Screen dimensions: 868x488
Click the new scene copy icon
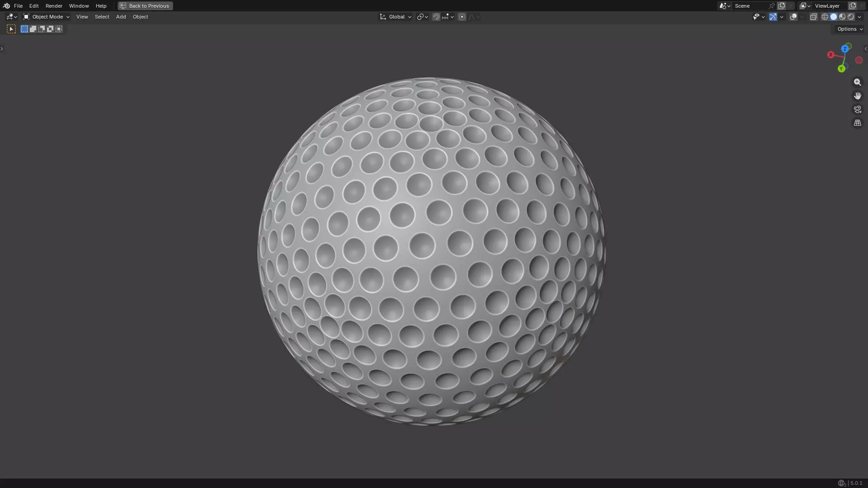pos(782,6)
